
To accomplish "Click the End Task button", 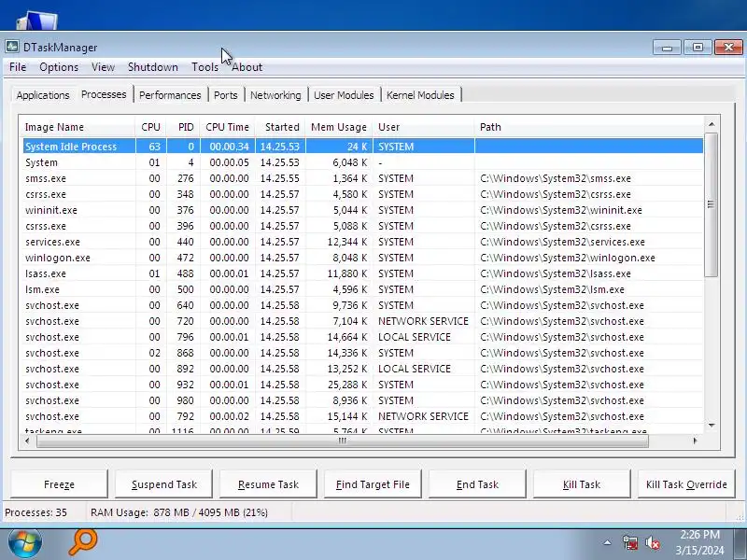I will (x=477, y=484).
